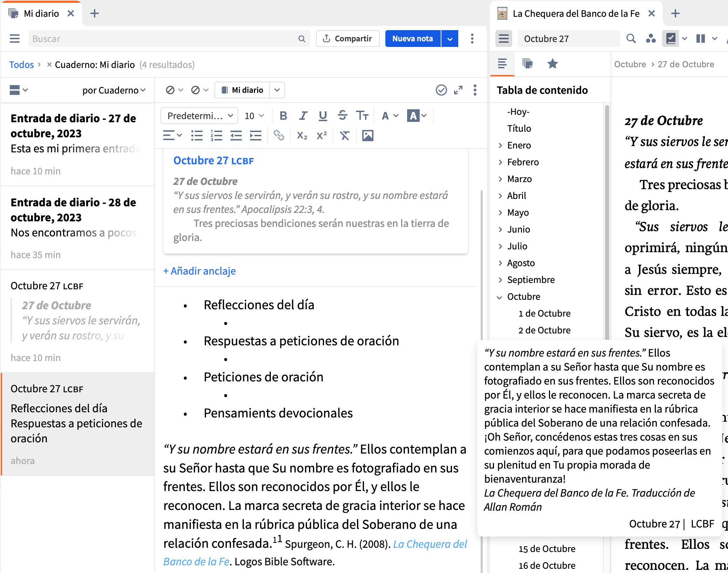Click the Añadir anclaje link
Image resolution: width=728 pixels, height=573 pixels.
(x=199, y=271)
